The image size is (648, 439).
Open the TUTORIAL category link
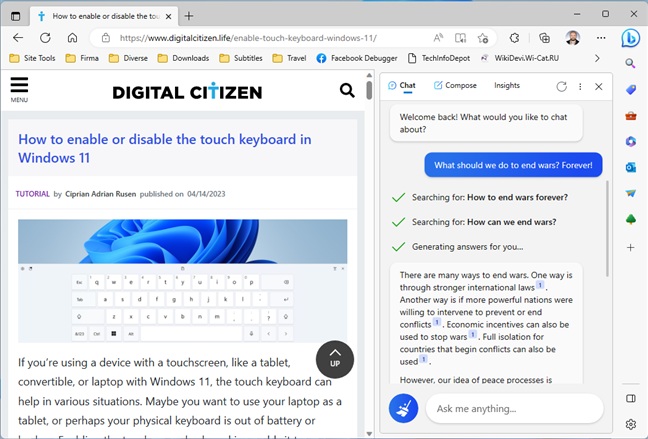pos(33,194)
